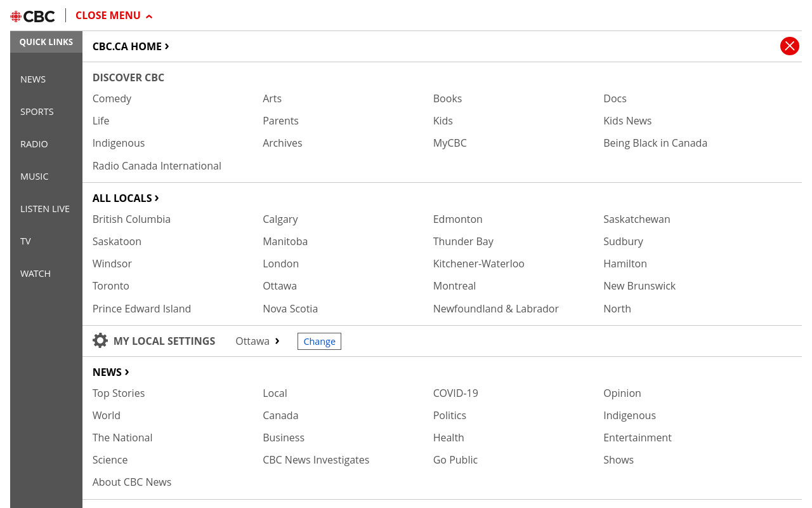
Task: Open Indigenous under Discover CBC
Action: pyautogui.click(x=119, y=143)
